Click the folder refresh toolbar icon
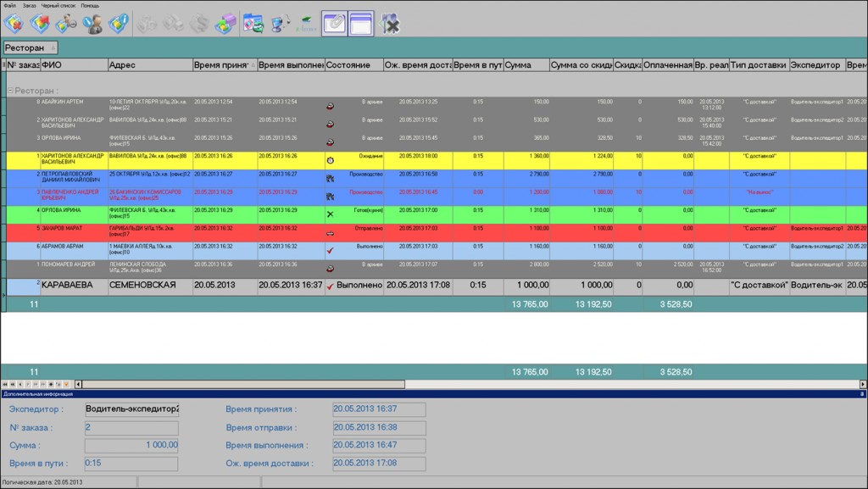The image size is (868, 489). (253, 23)
